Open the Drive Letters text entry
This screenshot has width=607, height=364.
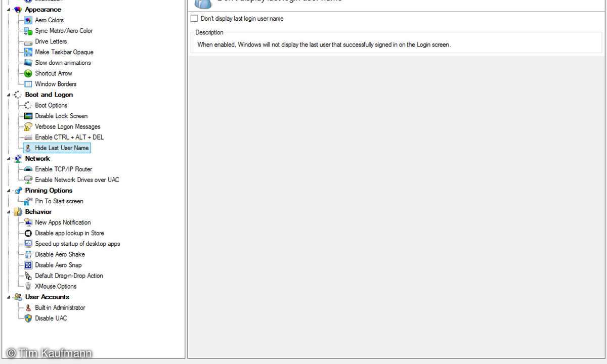(51, 41)
